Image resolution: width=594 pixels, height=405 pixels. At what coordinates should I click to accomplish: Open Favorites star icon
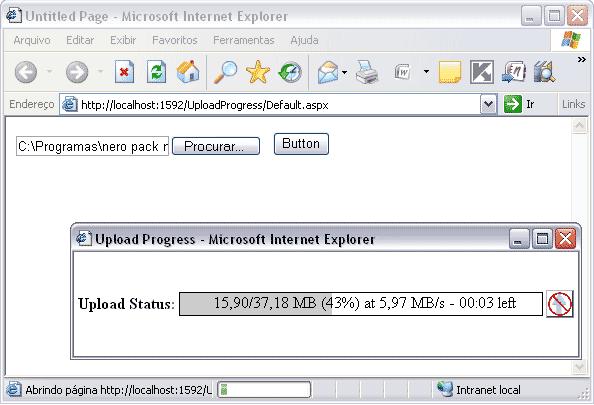click(x=258, y=72)
